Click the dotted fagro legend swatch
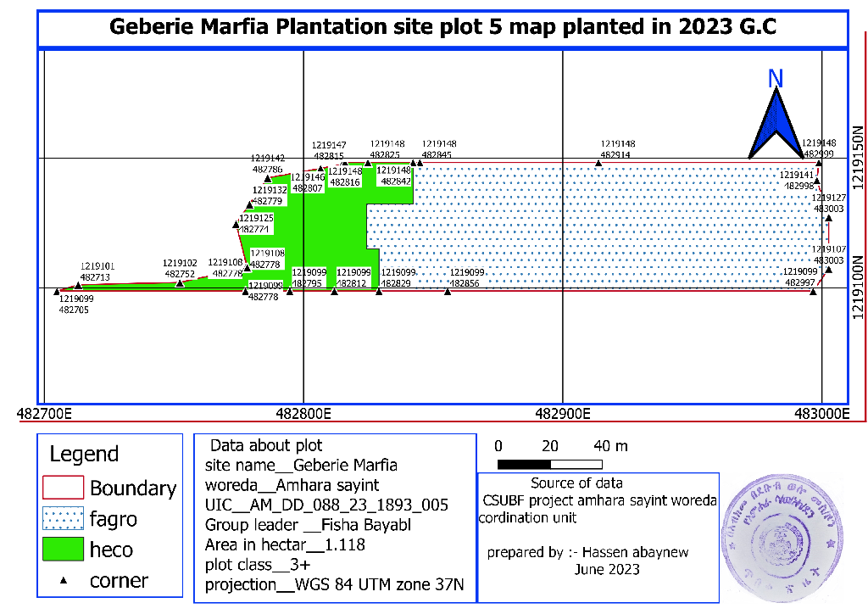 (x=63, y=518)
